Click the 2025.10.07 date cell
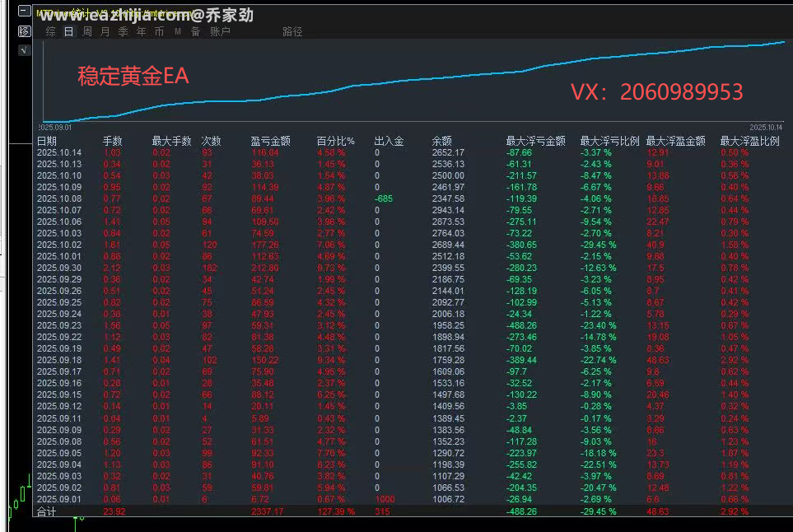Viewport: 793px width, 532px height. pos(59,210)
